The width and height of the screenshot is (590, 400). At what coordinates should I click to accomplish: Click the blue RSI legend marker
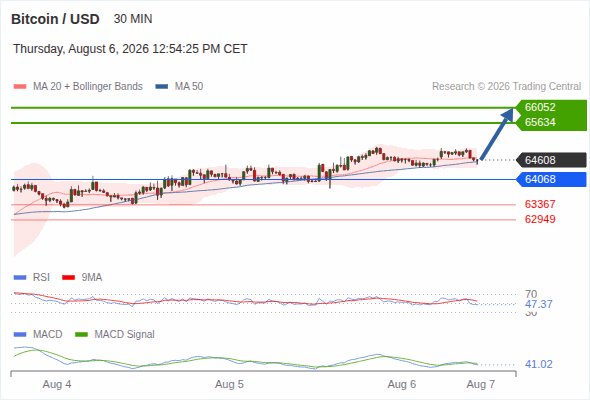click(x=20, y=278)
